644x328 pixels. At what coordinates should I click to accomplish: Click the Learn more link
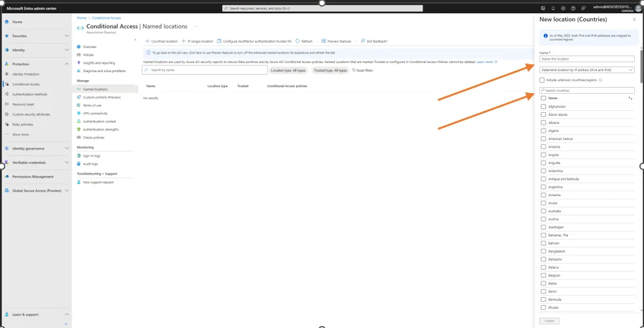(x=485, y=62)
